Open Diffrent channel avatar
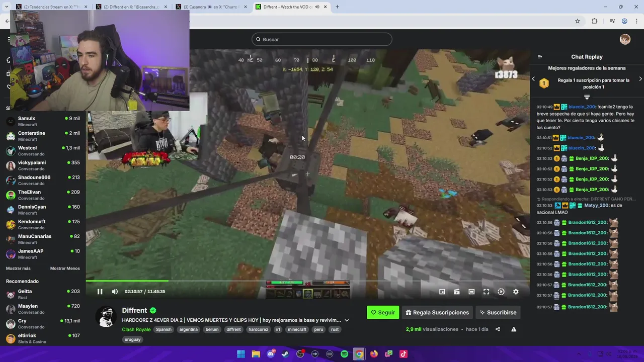 click(x=106, y=316)
